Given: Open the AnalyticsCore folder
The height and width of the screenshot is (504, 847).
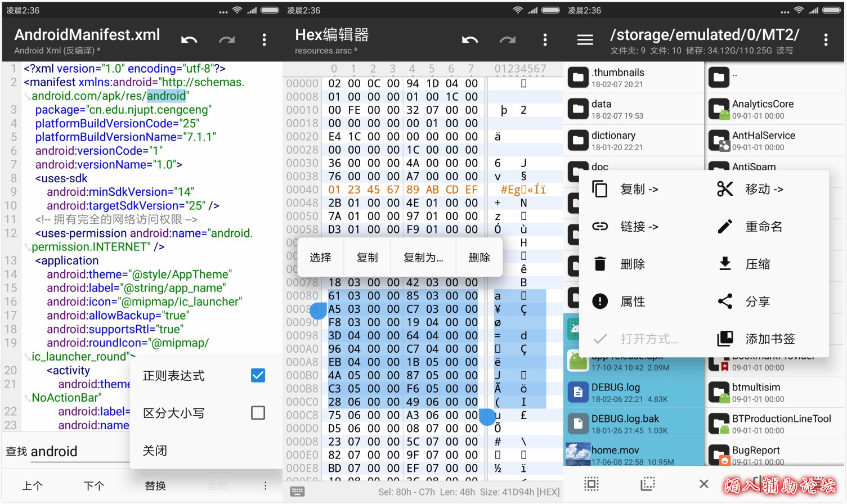Looking at the screenshot, I should (x=775, y=109).
